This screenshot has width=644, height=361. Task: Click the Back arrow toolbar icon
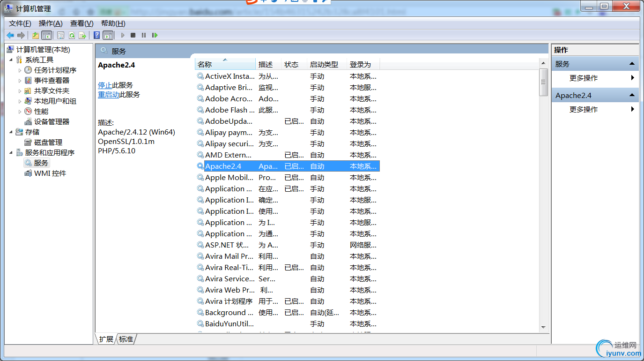[x=10, y=35]
